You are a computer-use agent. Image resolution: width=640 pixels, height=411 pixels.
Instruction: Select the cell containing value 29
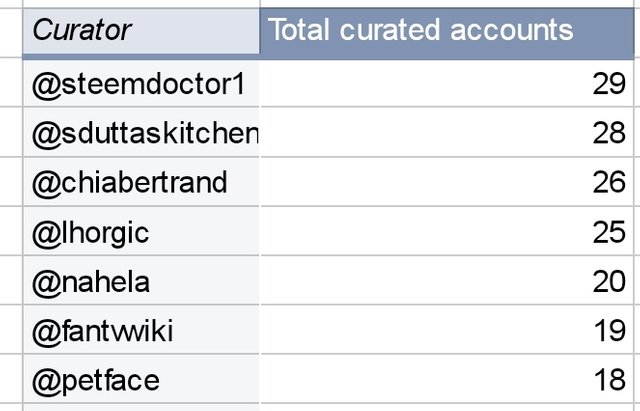[x=447, y=83]
